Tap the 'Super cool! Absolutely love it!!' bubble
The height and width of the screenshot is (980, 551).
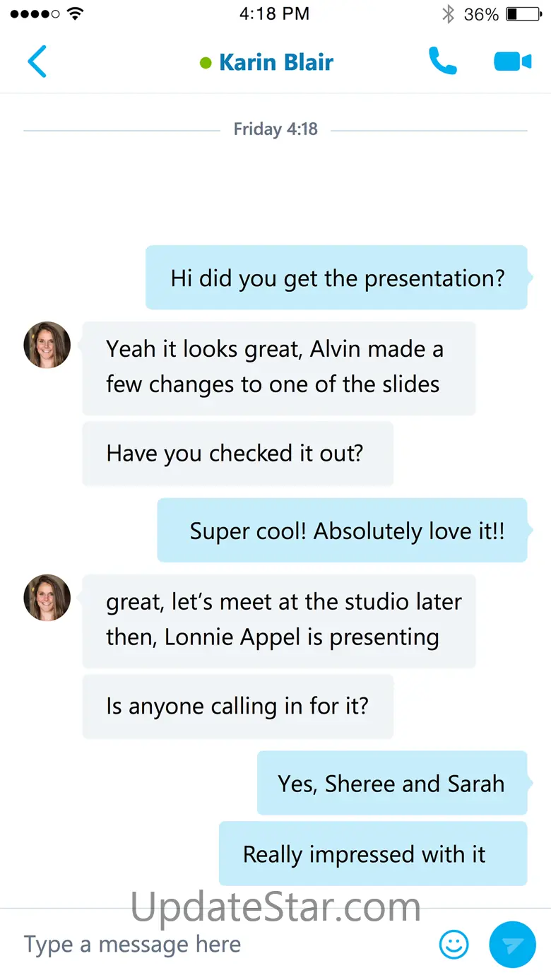point(343,531)
